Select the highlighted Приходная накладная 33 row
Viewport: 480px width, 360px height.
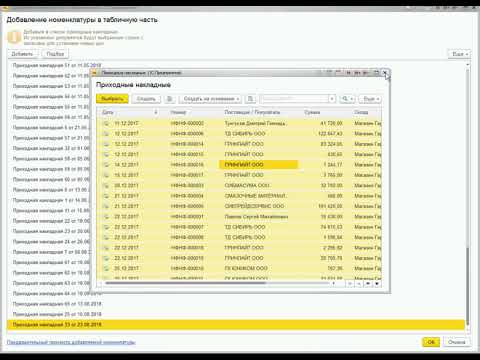pos(236,324)
